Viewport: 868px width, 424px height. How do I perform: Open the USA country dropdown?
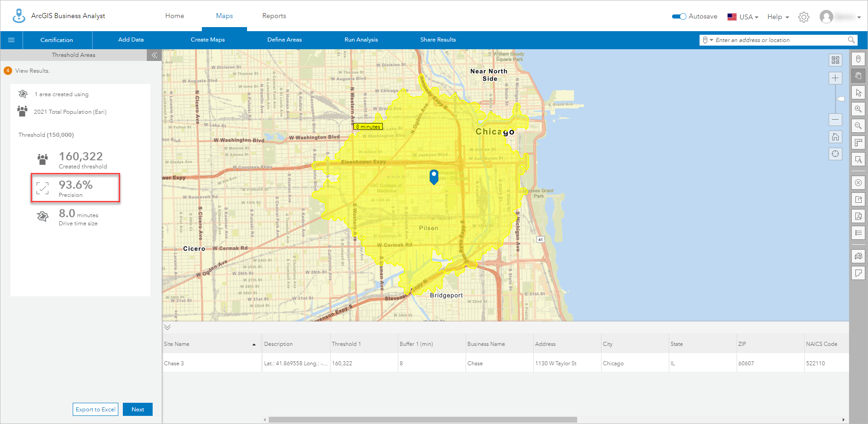point(743,17)
